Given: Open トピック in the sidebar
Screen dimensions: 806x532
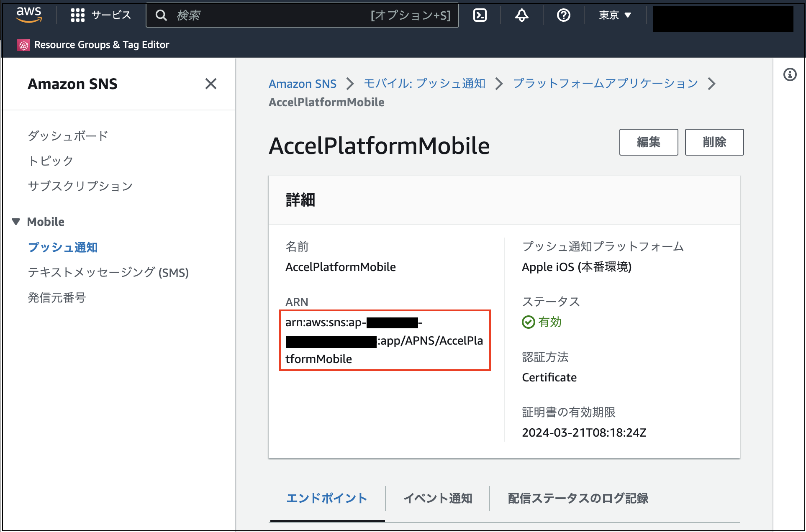Looking at the screenshot, I should pyautogui.click(x=50, y=161).
